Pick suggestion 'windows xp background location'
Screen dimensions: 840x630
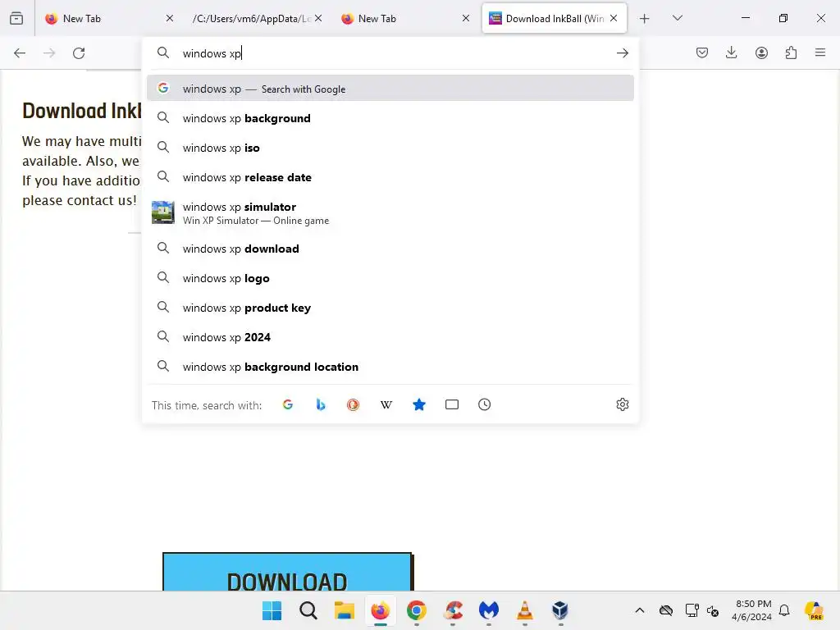(390, 367)
